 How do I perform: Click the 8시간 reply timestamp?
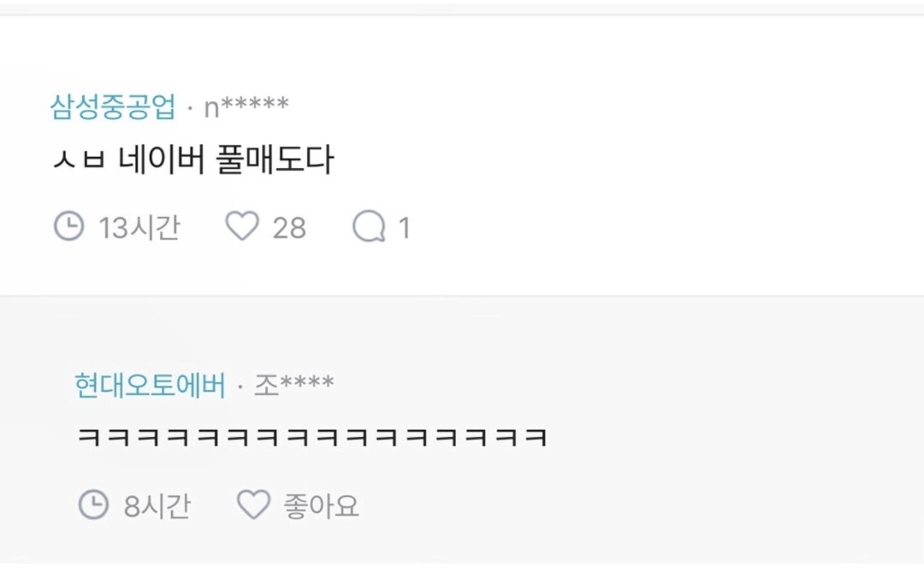click(x=157, y=506)
